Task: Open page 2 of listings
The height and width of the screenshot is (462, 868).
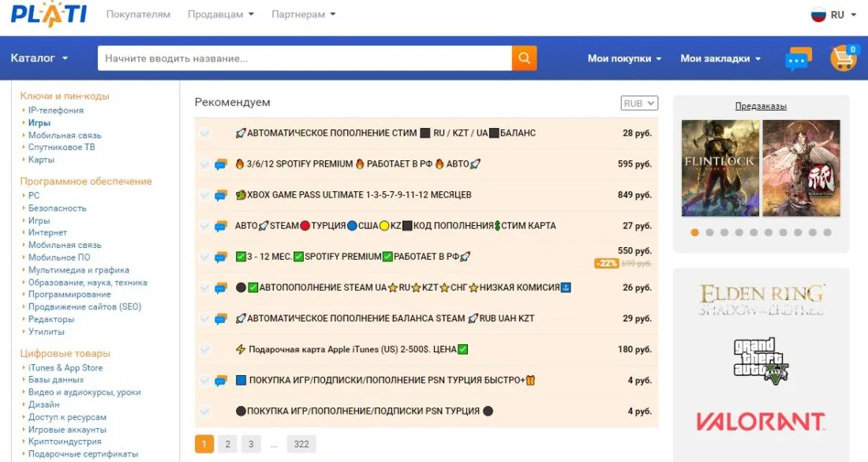Action: [228, 444]
